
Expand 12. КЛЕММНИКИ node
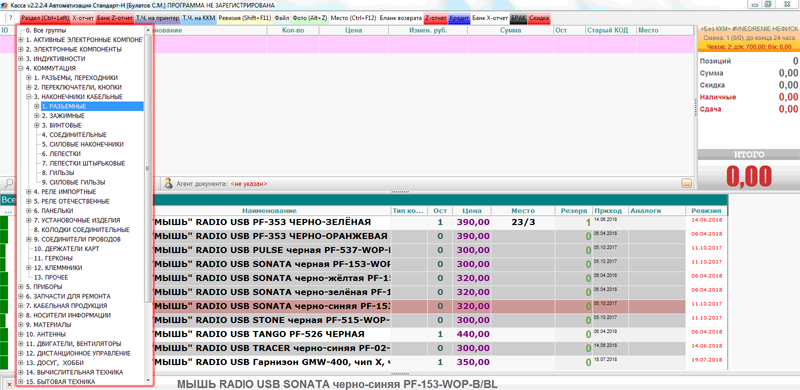[x=29, y=267]
